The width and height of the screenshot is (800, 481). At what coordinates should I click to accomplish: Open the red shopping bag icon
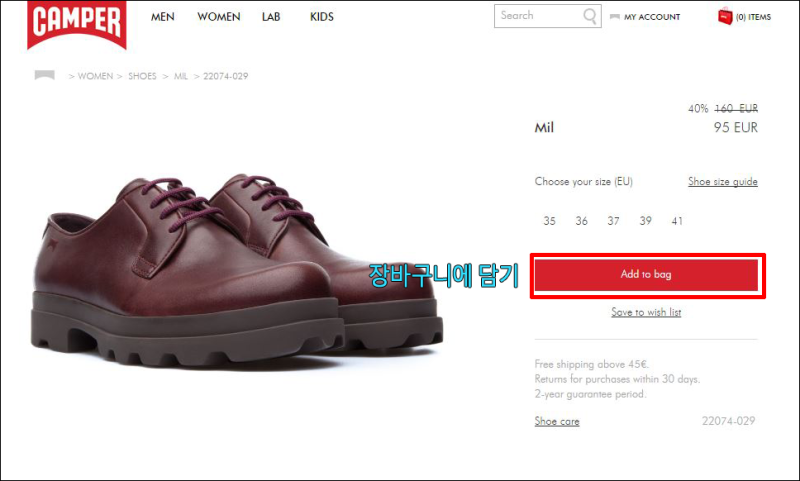pos(724,16)
